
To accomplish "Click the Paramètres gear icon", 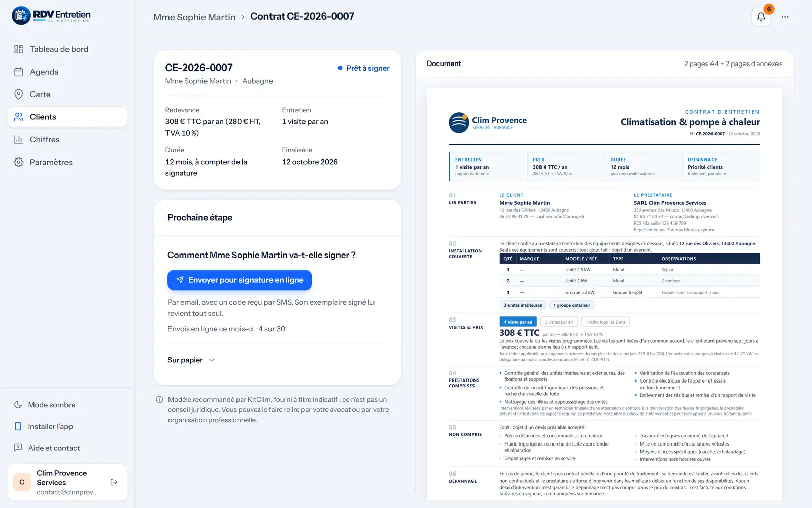I will tap(19, 162).
